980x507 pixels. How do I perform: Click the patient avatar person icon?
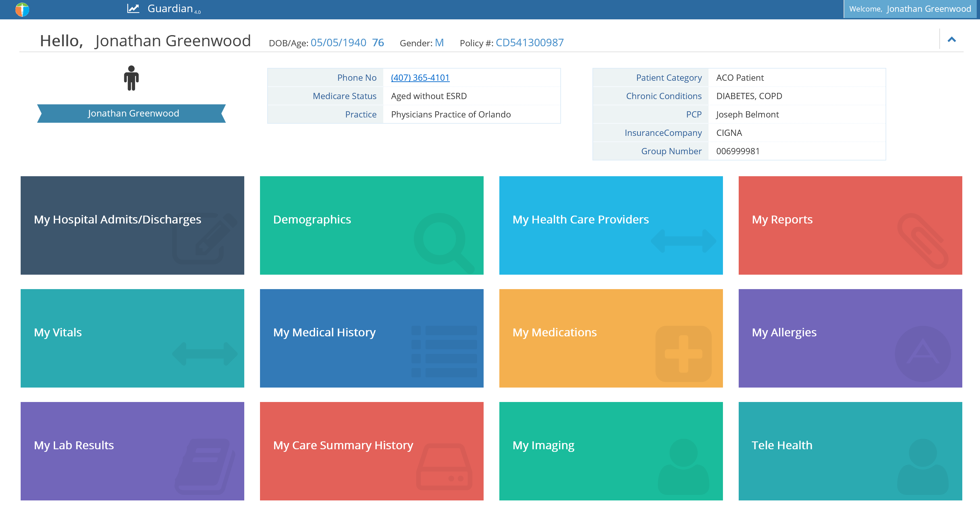click(x=131, y=78)
